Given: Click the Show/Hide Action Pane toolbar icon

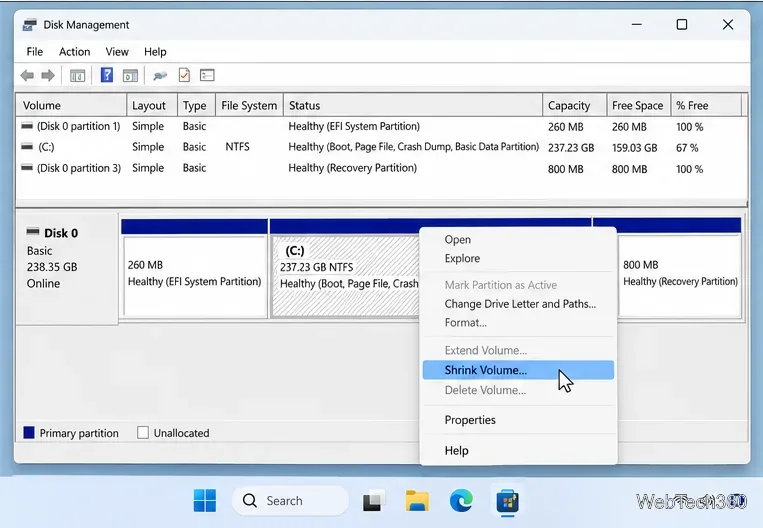Looking at the screenshot, I should coord(130,75).
